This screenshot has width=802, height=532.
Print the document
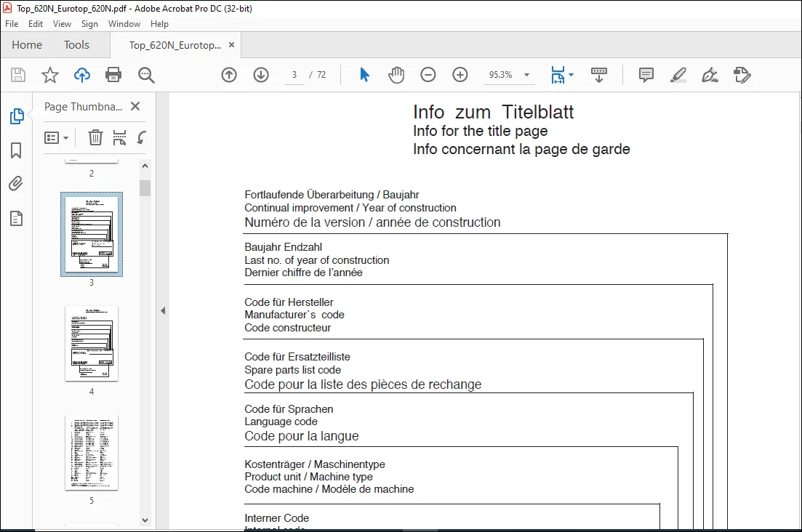coord(113,75)
